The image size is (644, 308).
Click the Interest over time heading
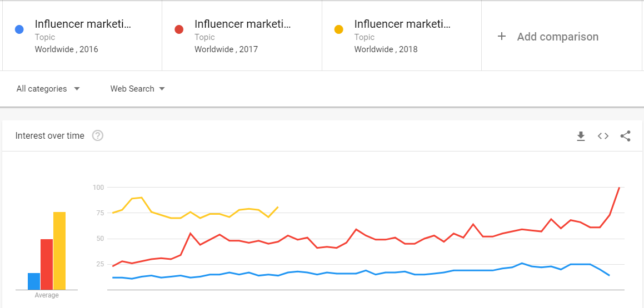point(50,135)
